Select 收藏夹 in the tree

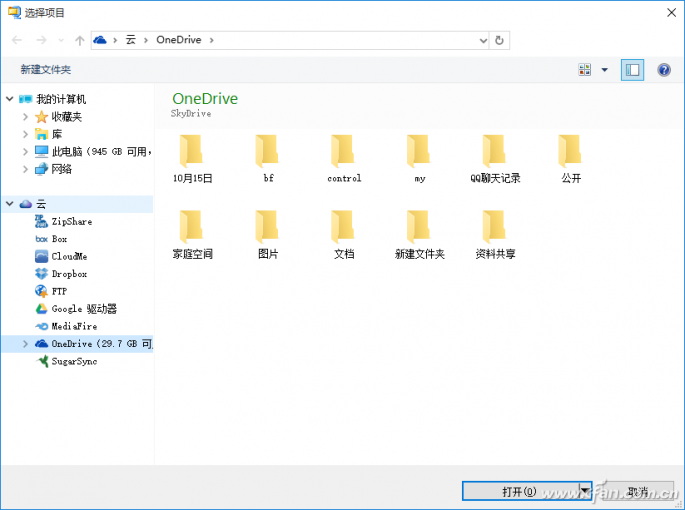coord(66,117)
